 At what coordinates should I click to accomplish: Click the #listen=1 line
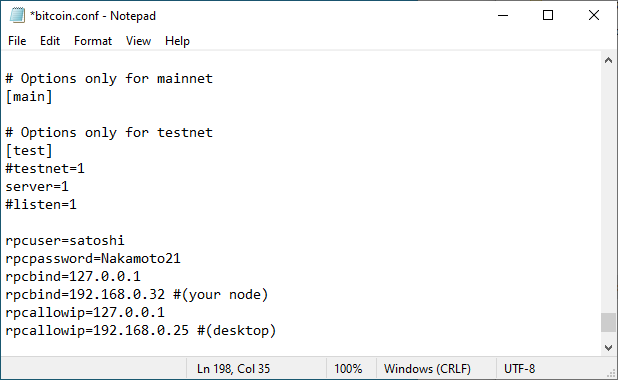point(41,205)
